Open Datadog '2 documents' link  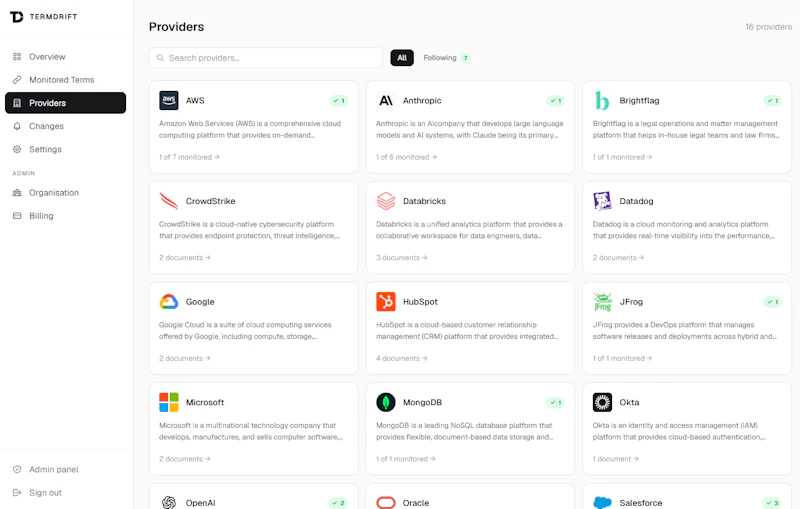(618, 258)
